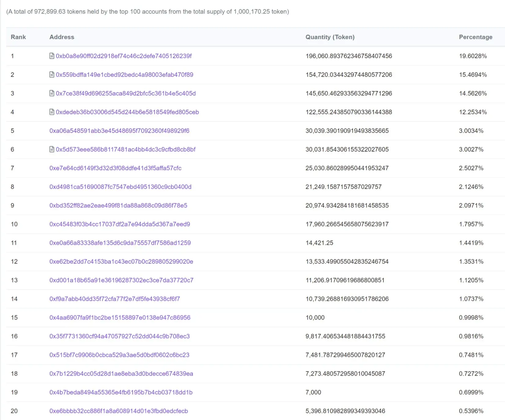505x420 pixels.
Task: Select percentage 0.5396%
Action: click(471, 411)
